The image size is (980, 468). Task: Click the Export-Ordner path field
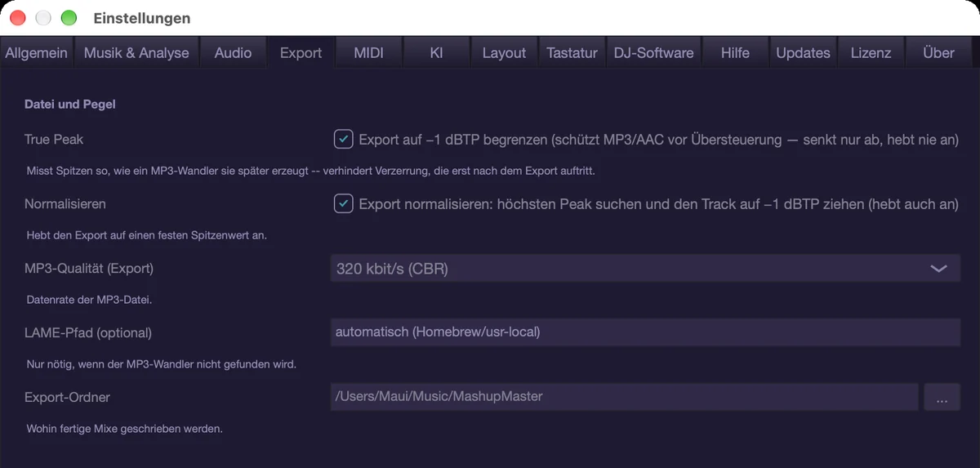click(625, 397)
